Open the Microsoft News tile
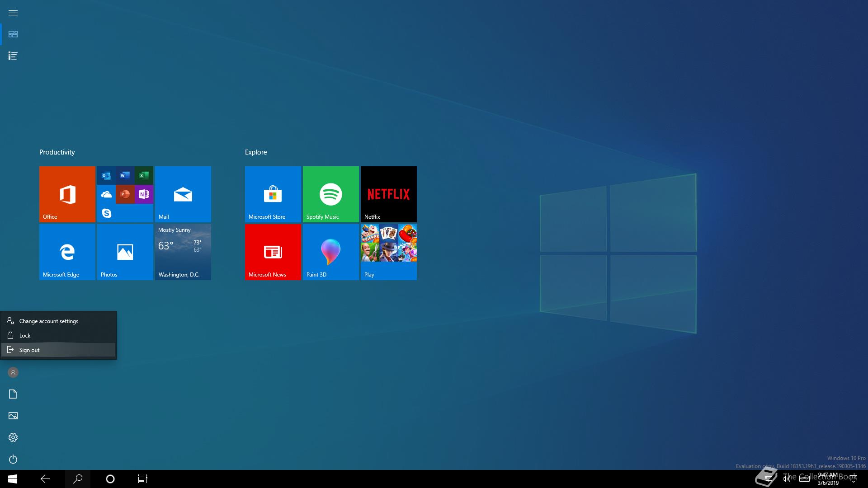 tap(273, 252)
